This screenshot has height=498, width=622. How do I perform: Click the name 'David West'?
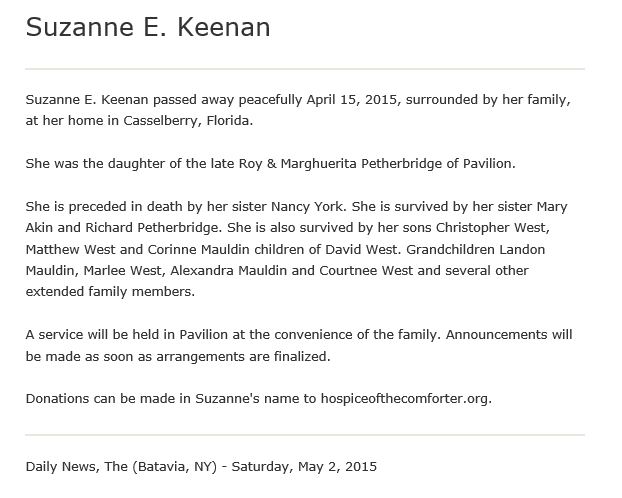(361, 250)
